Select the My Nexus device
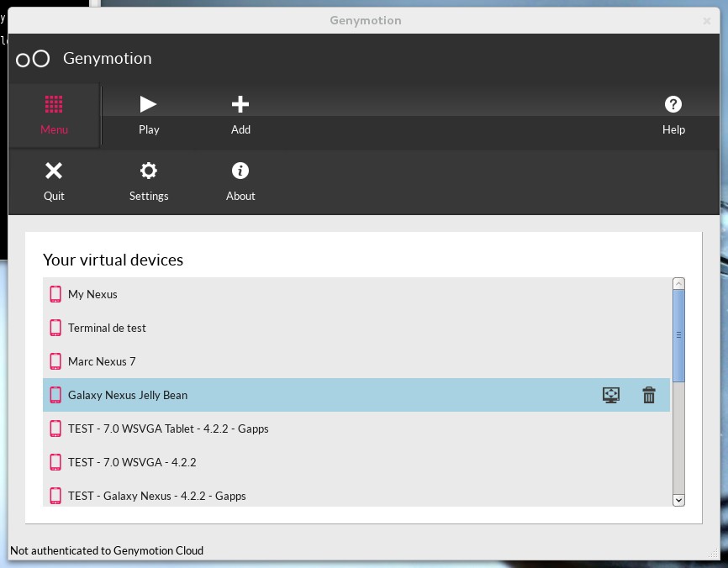The width and height of the screenshot is (728, 568). point(356,294)
